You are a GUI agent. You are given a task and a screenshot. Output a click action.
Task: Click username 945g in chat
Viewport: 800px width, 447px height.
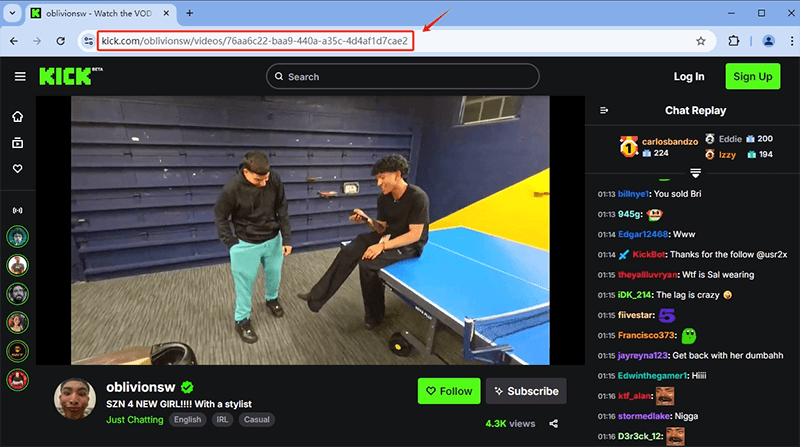click(x=629, y=214)
